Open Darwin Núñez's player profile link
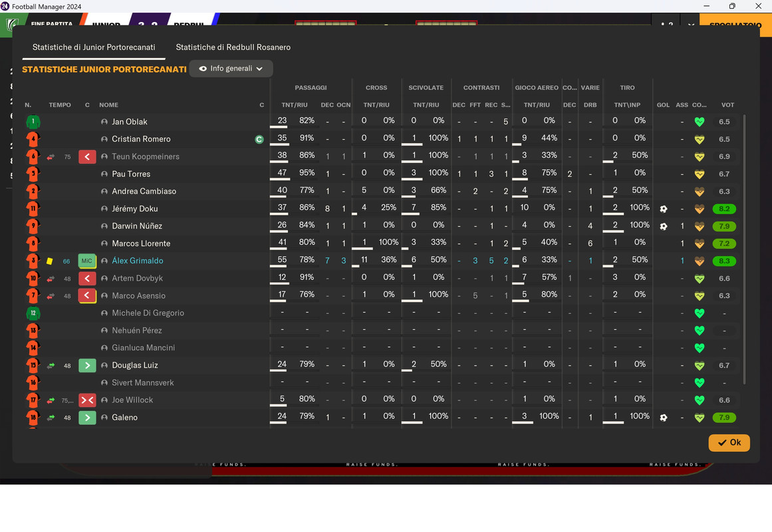The height and width of the screenshot is (532, 772). click(137, 226)
